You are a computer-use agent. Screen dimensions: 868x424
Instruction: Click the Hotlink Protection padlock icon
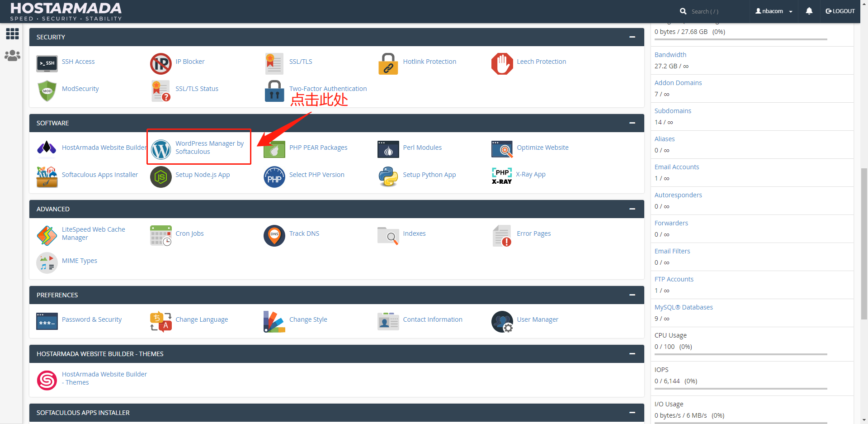[x=388, y=63]
